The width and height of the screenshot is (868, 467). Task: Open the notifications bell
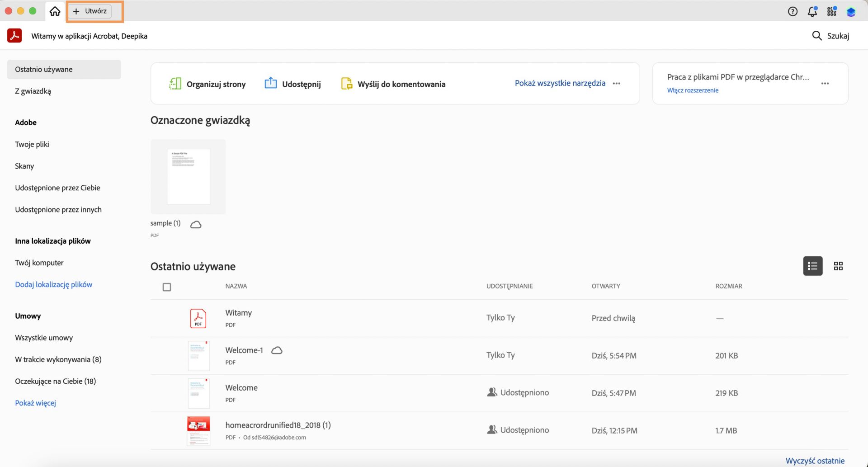tap(812, 12)
